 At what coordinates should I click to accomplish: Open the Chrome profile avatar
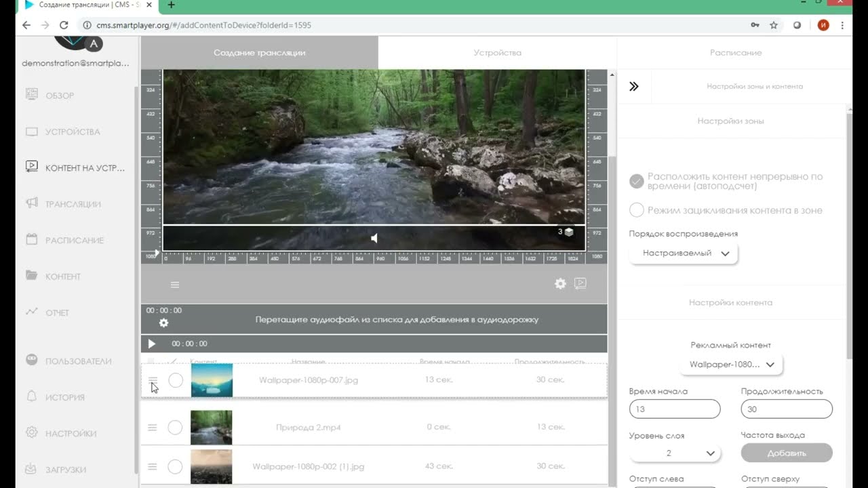click(x=823, y=25)
